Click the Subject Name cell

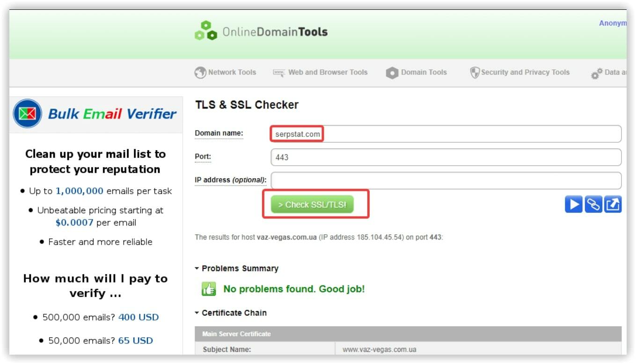click(x=265, y=349)
